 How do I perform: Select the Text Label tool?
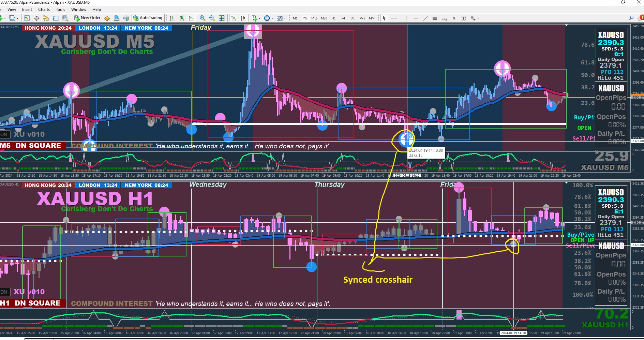463,18
